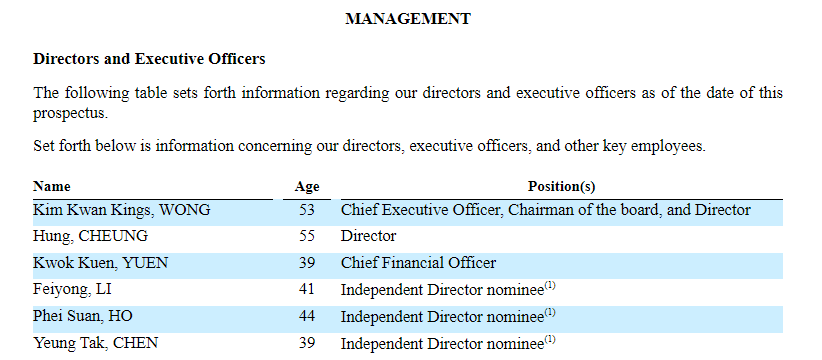Open footnote (1) in Phei Suan, HO's row
This screenshot has height=360, width=822.
[x=549, y=312]
